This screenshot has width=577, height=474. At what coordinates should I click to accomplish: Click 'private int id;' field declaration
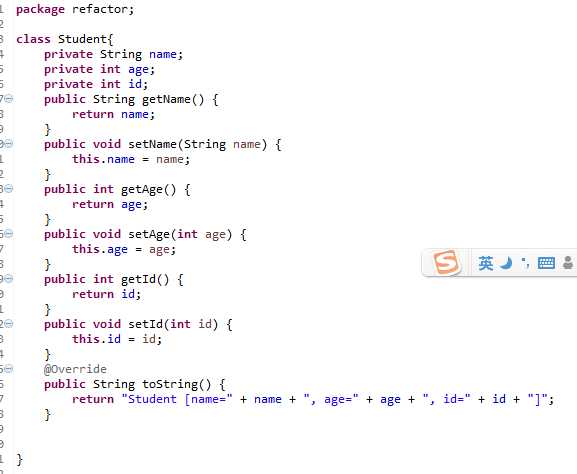96,84
